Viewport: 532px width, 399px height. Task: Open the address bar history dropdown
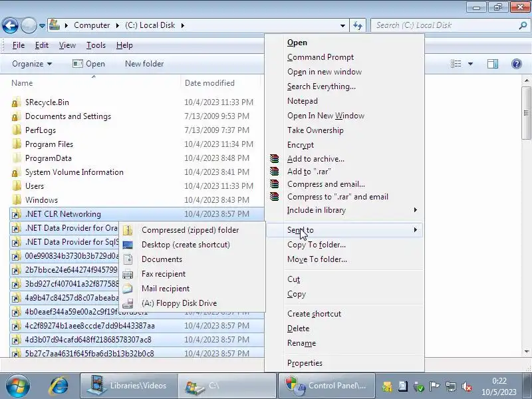coord(342,25)
